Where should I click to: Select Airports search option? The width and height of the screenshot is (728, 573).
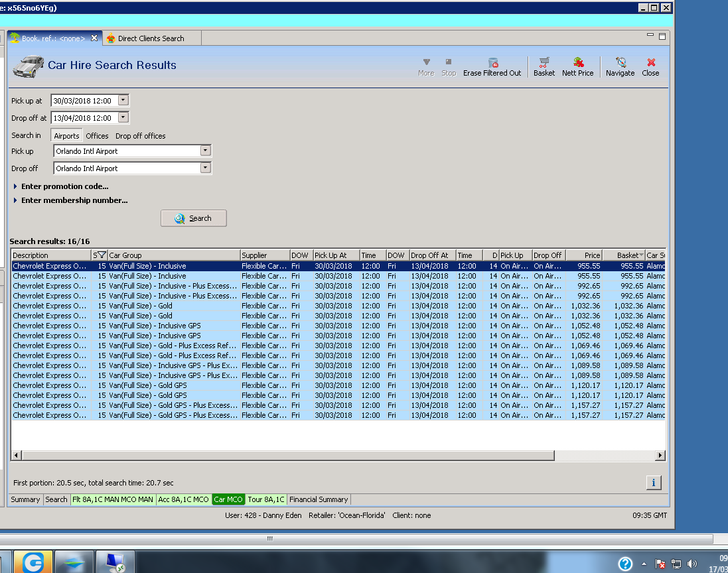tap(66, 136)
